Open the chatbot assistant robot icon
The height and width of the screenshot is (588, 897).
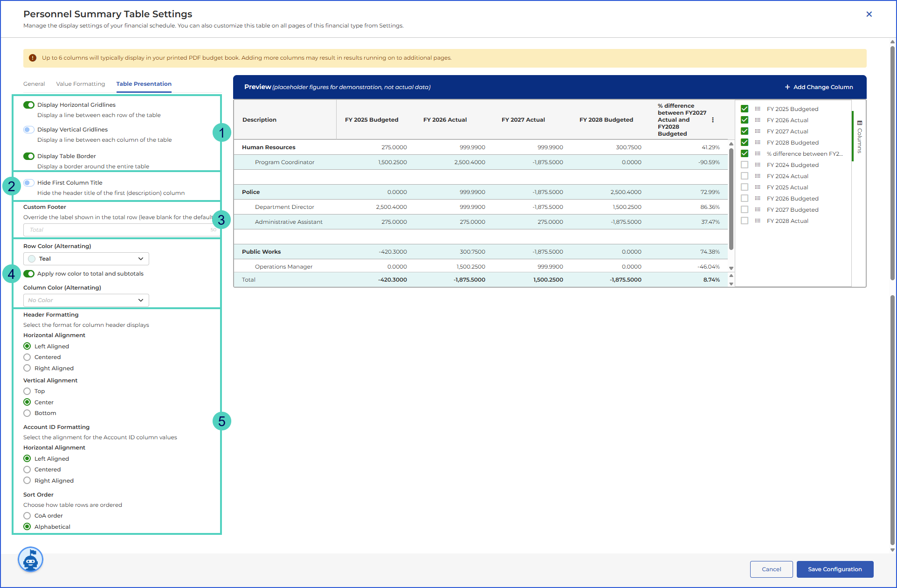tap(31, 560)
